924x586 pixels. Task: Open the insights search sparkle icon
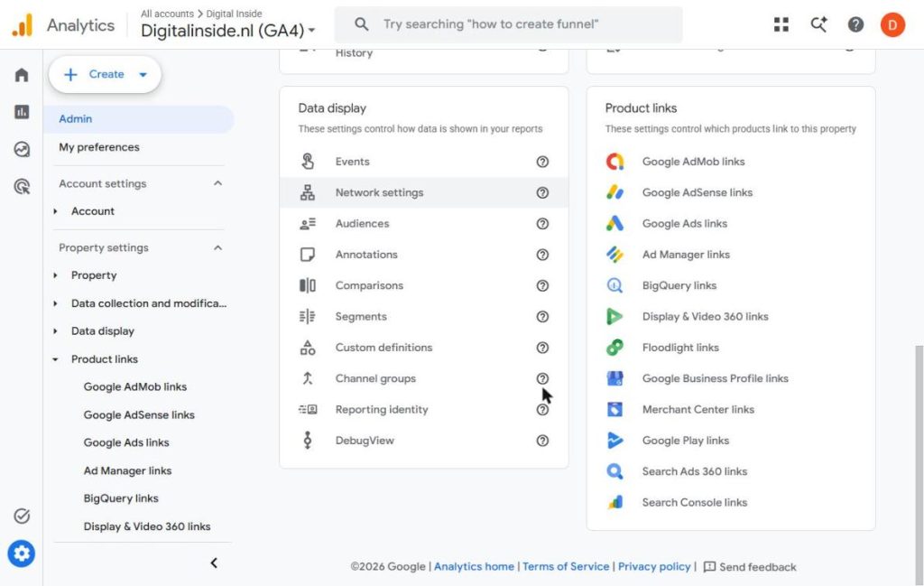(818, 24)
